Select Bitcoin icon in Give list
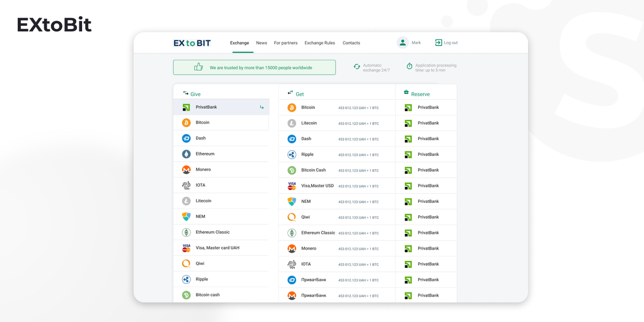The height and width of the screenshot is (322, 644). point(186,123)
